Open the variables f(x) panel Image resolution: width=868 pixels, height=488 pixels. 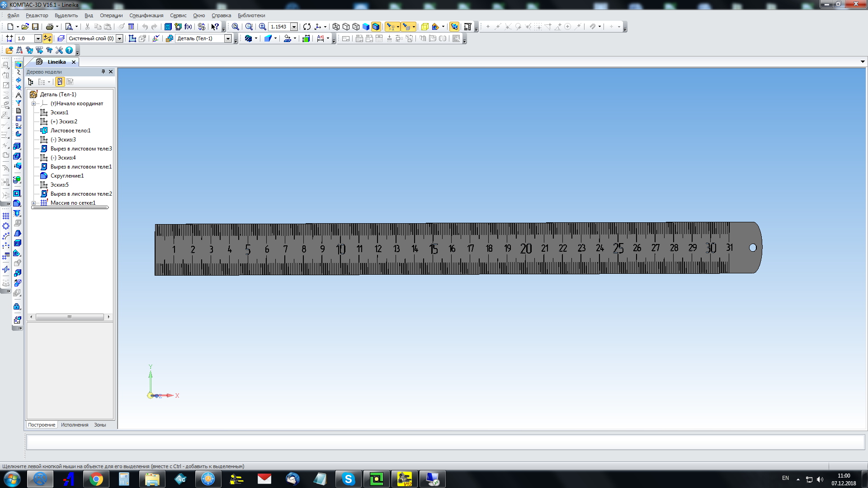click(x=188, y=27)
